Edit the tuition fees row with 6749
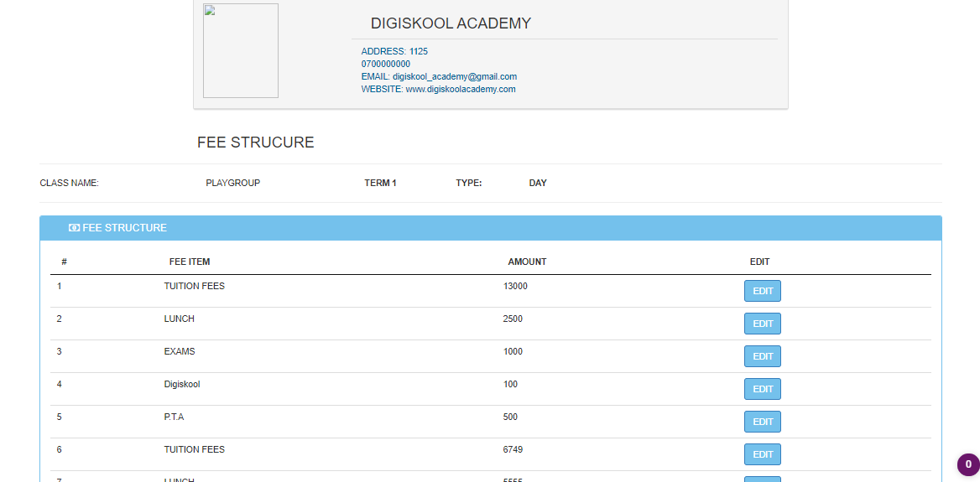Image resolution: width=980 pixels, height=482 pixels. (762, 454)
